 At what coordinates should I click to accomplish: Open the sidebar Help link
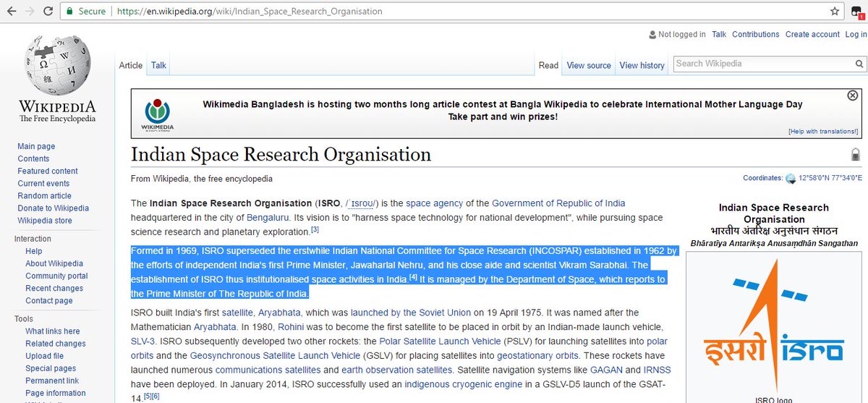click(34, 251)
